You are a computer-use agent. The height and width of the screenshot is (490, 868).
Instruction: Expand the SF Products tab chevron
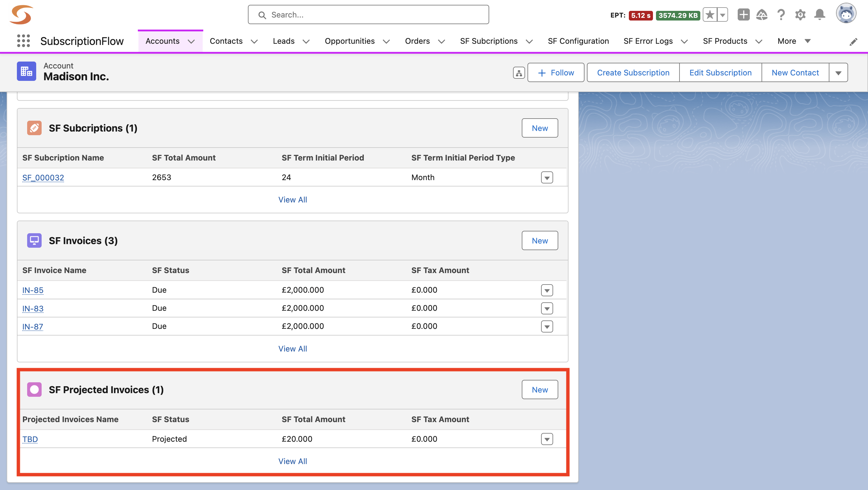pyautogui.click(x=759, y=41)
